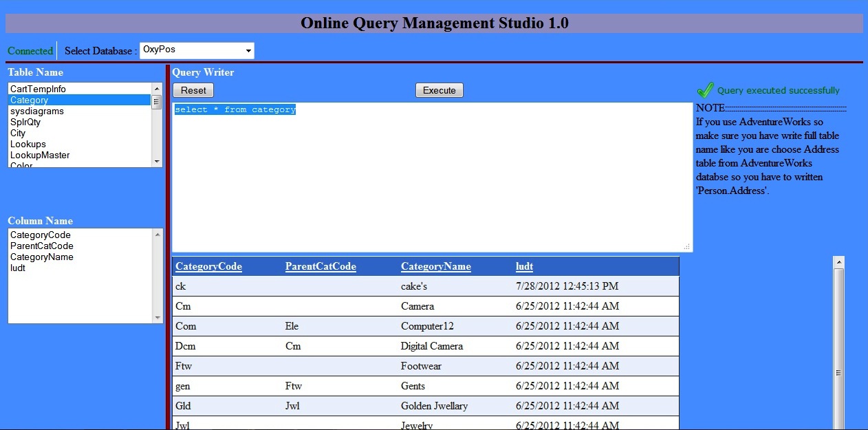Select Category in the table list
This screenshot has height=430, width=868.
coord(80,100)
